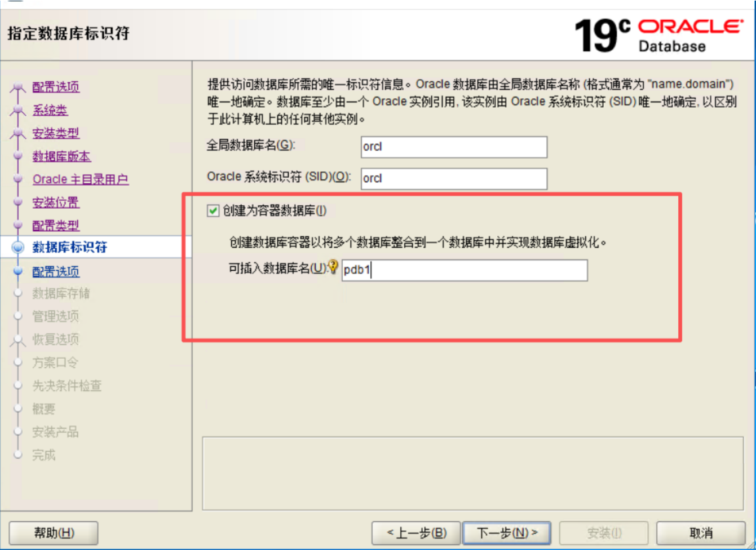The height and width of the screenshot is (550, 756).
Task: Click the 先决条件检查 step label
Action: click(67, 386)
